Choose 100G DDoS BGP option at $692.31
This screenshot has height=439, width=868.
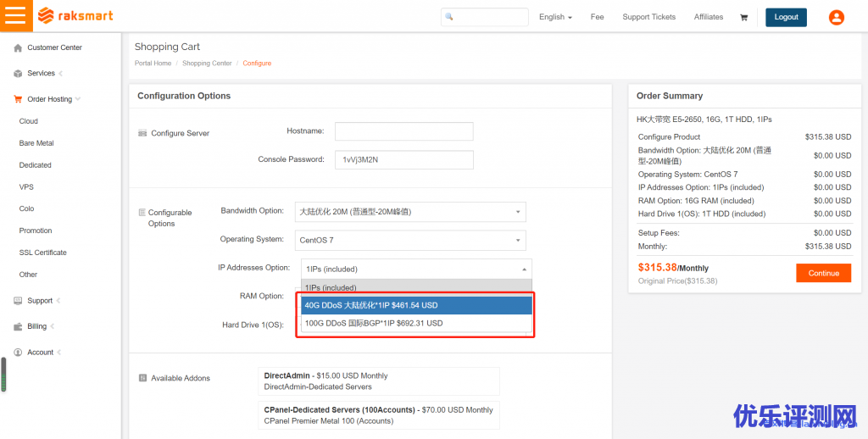tap(416, 323)
